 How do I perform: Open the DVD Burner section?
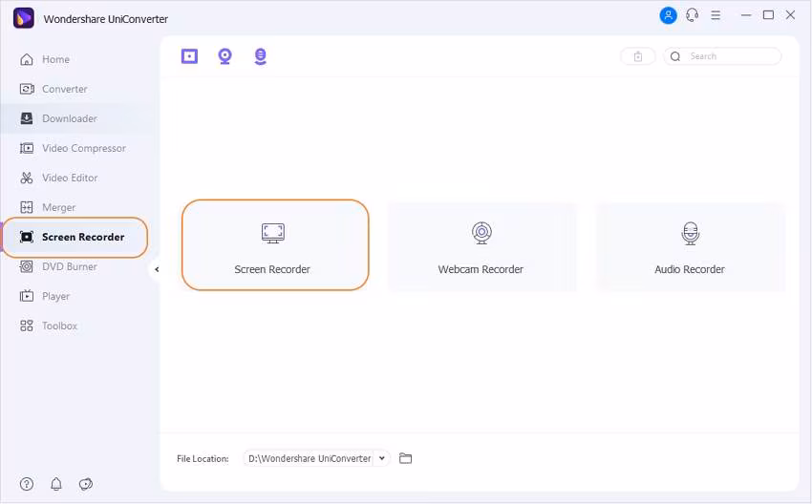pos(58,267)
